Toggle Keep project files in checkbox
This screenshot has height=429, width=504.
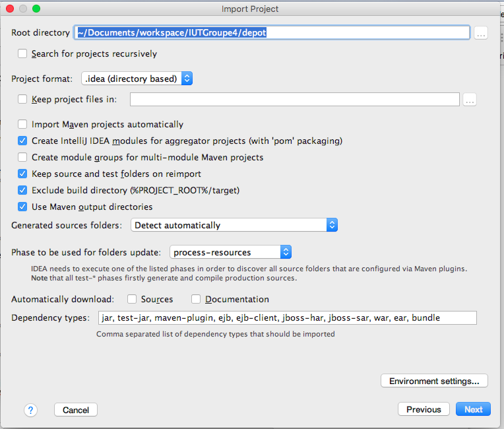coord(23,100)
